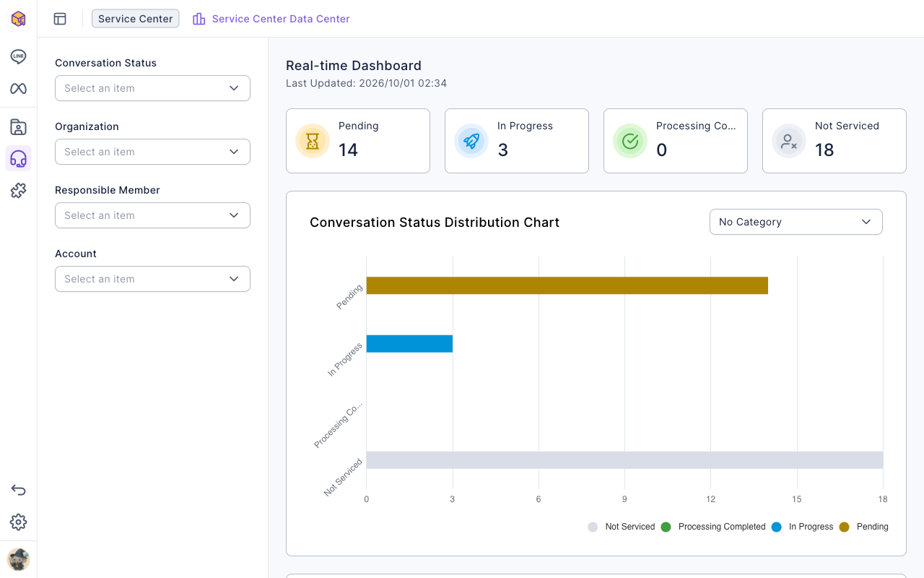Select the headset Service Center sidebar icon

[x=19, y=159]
